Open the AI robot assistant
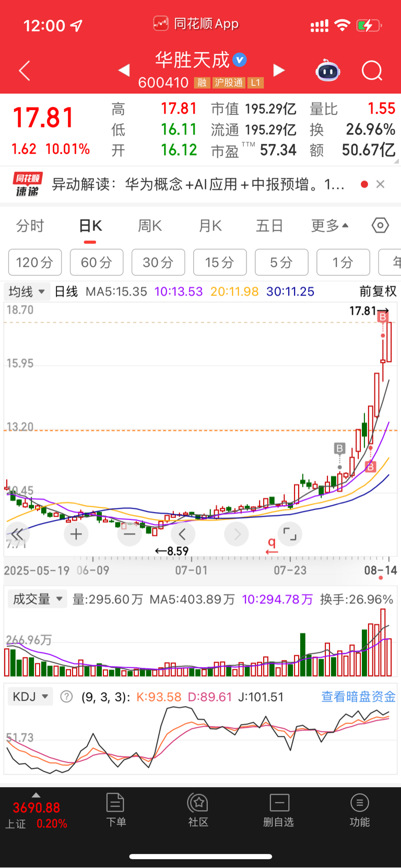This screenshot has height=868, width=401. click(x=328, y=70)
